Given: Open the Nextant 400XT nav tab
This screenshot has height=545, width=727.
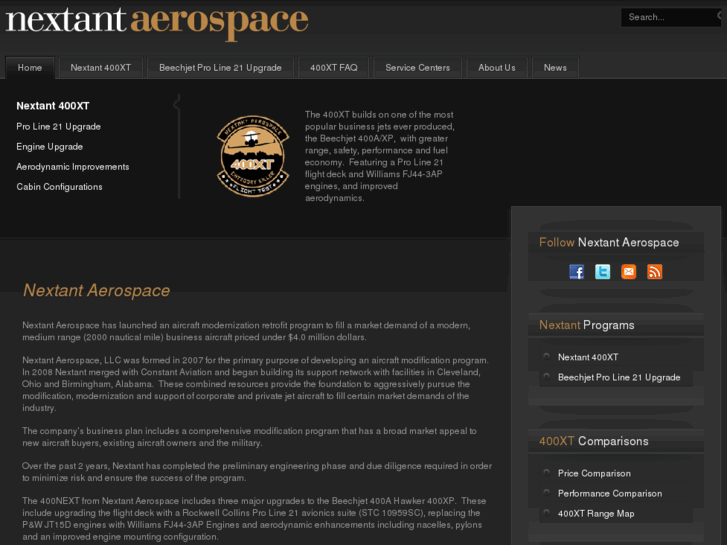Looking at the screenshot, I should coord(101,68).
